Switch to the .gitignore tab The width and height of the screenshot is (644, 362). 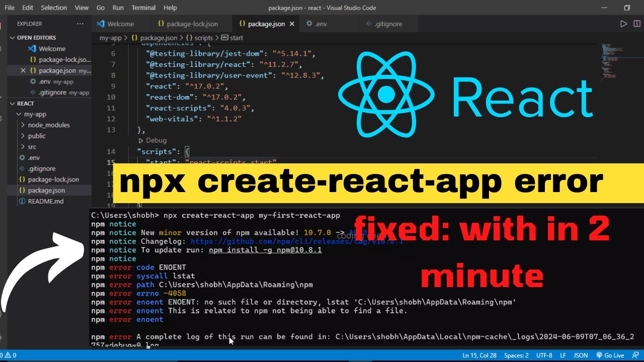pyautogui.click(x=388, y=24)
